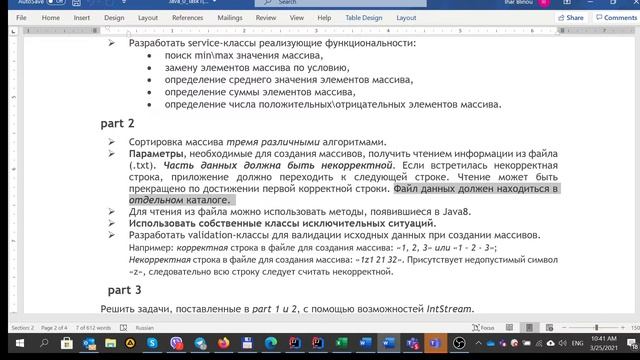Click the bold word 'Параметры'
Screen dimensions: 640x360
pyautogui.click(x=156, y=154)
